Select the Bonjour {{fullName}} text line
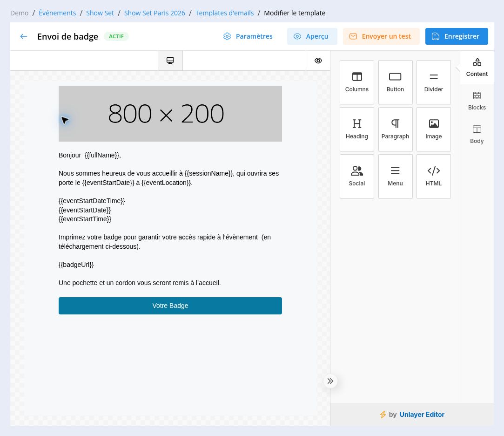The image size is (504, 436). 90,155
